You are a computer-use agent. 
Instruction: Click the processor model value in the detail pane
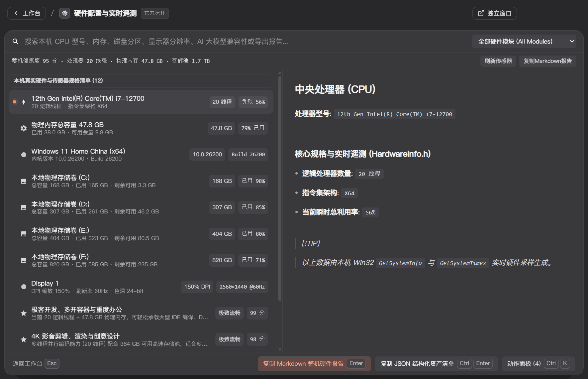(394, 114)
